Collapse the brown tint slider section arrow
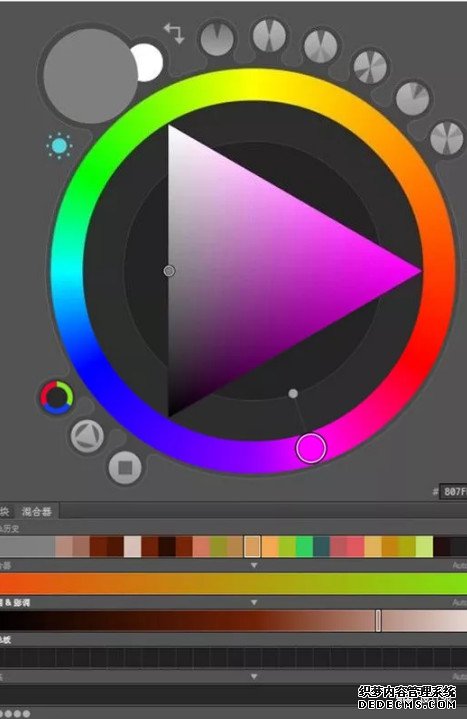467x719 pixels. 254,603
